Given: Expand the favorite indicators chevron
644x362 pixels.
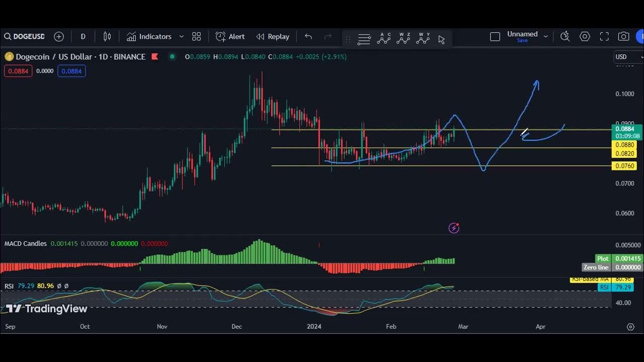Looking at the screenshot, I should click(182, 37).
